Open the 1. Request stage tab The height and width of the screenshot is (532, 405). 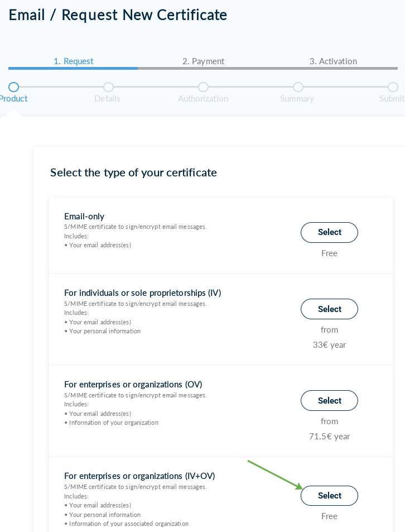(x=73, y=61)
